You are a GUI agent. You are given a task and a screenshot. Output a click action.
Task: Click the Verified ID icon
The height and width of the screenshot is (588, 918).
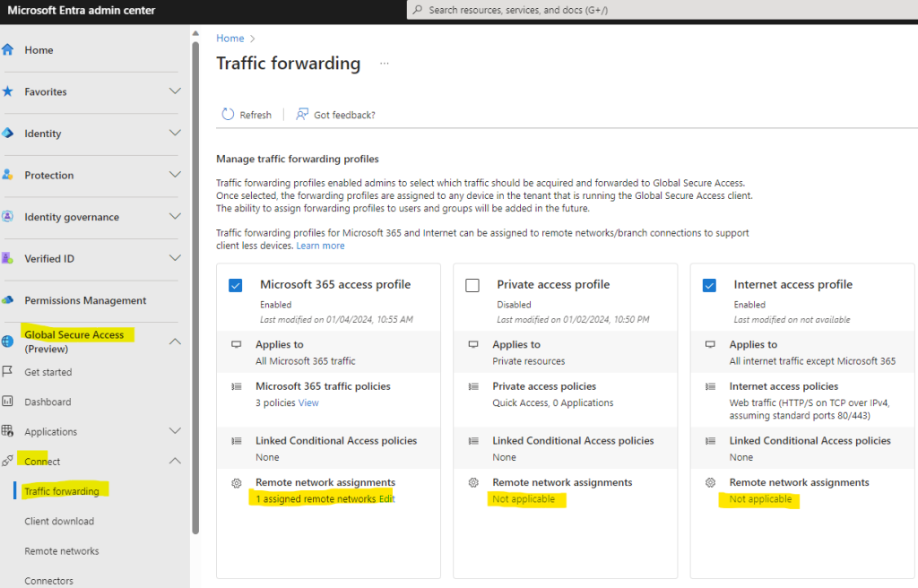(x=7, y=257)
